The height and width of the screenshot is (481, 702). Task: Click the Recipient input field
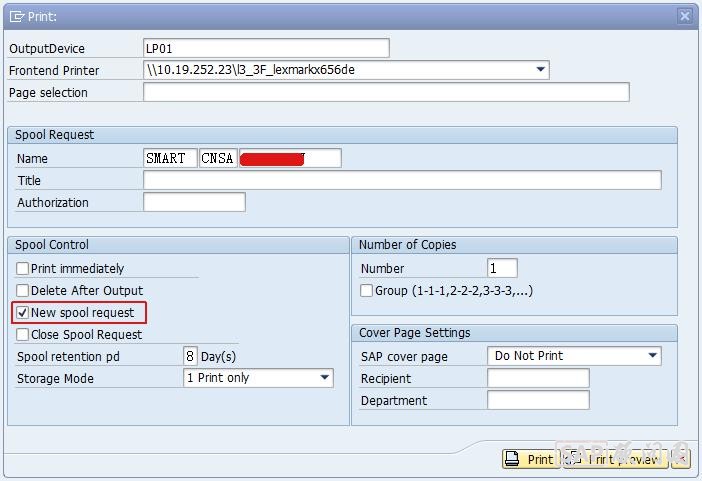click(x=538, y=378)
